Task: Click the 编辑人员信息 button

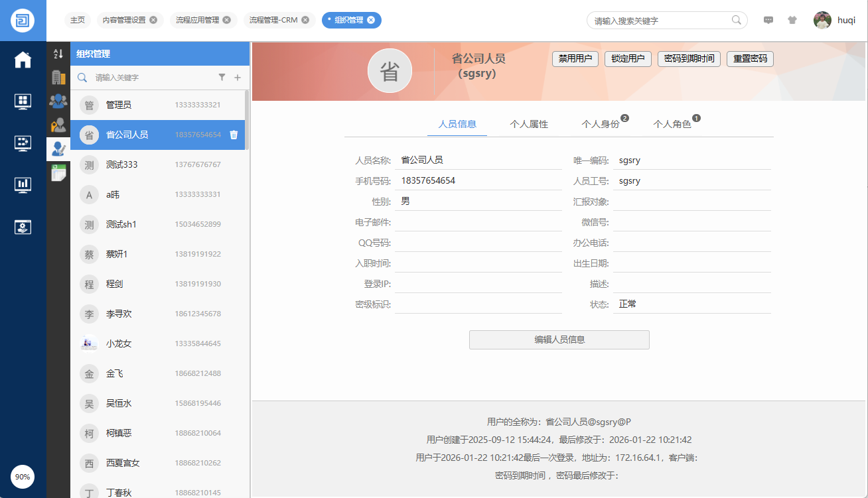Action: pos(559,340)
